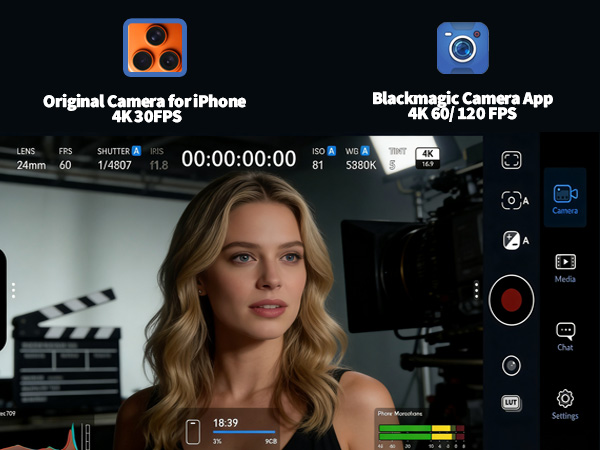Image resolution: width=600 pixels, height=450 pixels.
Task: Click the 00:00:00:00 timecode display
Action: pyautogui.click(x=239, y=158)
